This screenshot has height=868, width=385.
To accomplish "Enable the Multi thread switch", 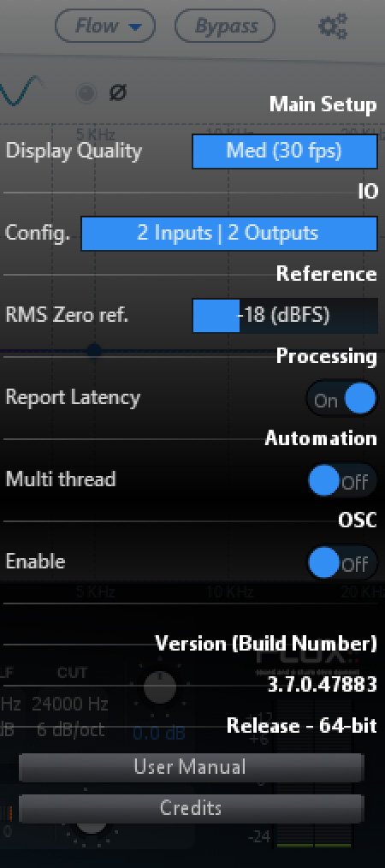I will pyautogui.click(x=342, y=480).
